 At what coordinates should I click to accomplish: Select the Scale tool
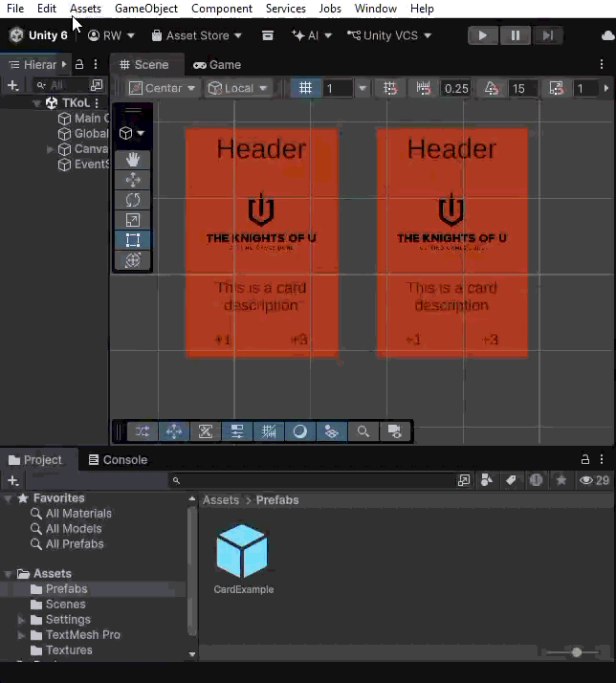tap(133, 220)
